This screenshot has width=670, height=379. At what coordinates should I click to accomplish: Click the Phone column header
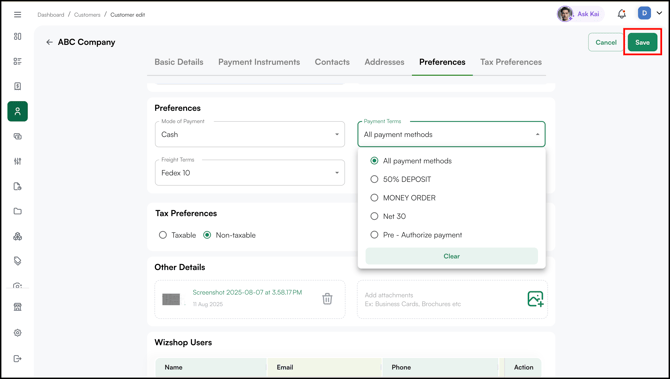(401, 367)
